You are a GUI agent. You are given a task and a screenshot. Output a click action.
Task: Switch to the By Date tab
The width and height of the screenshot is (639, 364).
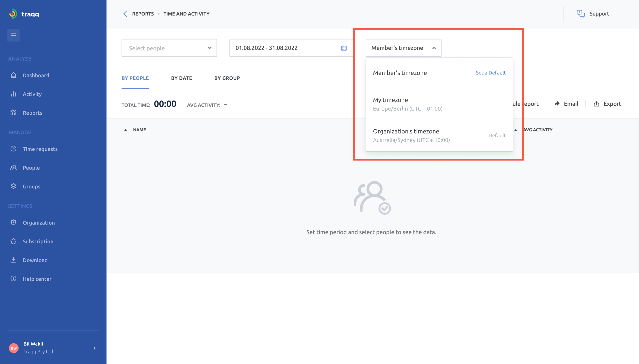tap(182, 78)
